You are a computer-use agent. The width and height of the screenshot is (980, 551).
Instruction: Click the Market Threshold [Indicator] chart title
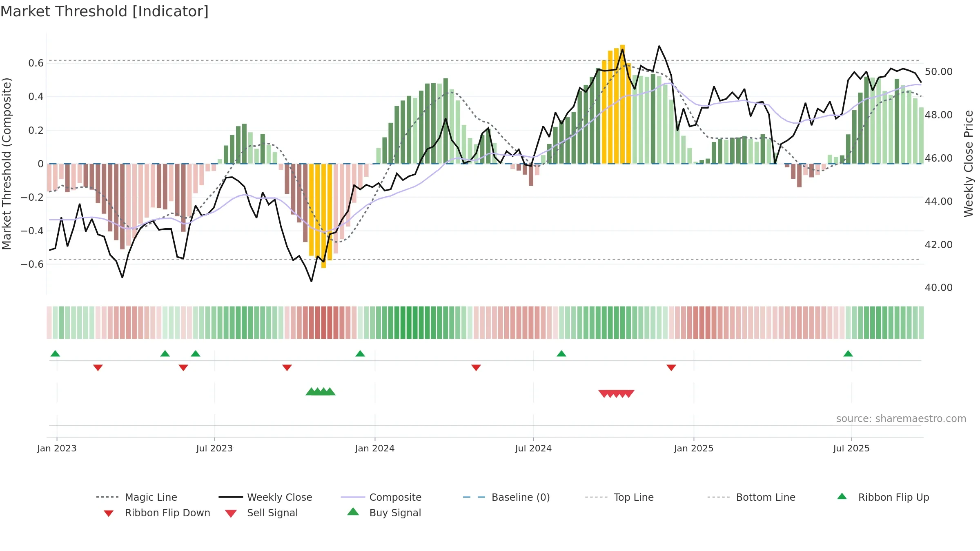pos(105,11)
